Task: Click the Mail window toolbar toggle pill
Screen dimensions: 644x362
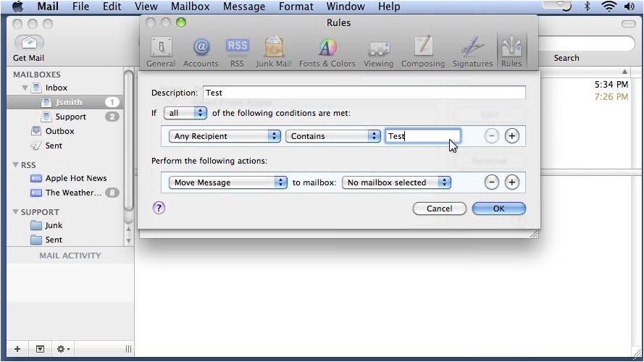Action: click(x=628, y=24)
